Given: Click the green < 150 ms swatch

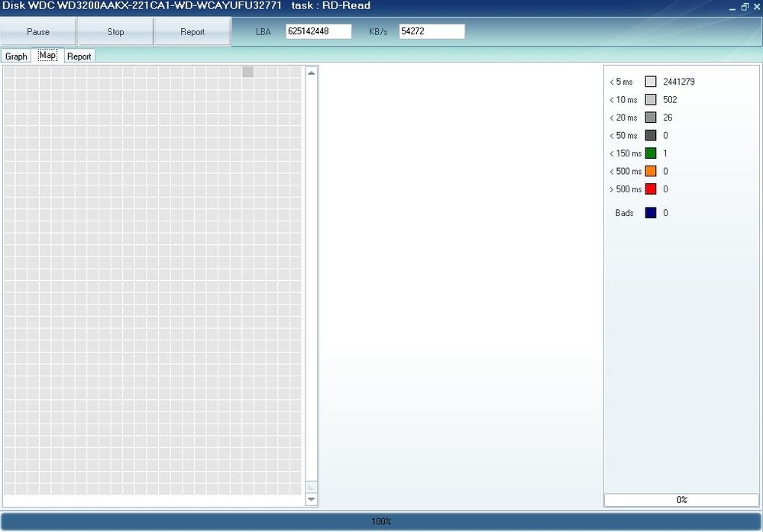Looking at the screenshot, I should click(x=651, y=153).
